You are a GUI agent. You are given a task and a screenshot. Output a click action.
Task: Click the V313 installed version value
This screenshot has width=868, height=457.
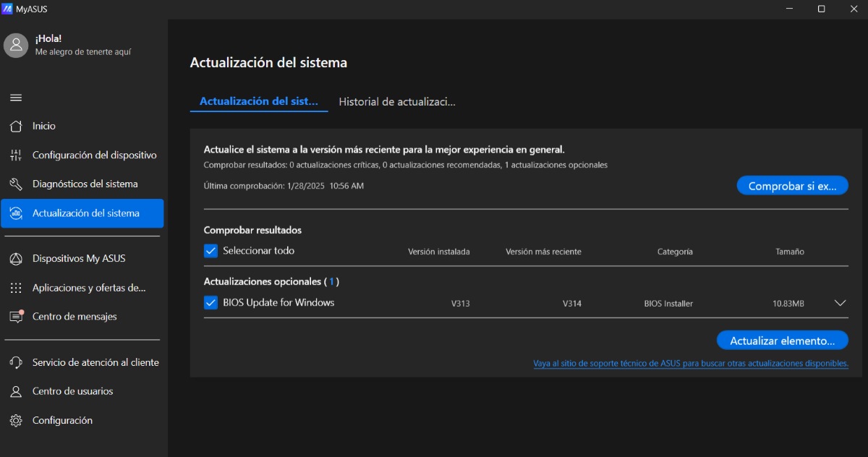[461, 304]
